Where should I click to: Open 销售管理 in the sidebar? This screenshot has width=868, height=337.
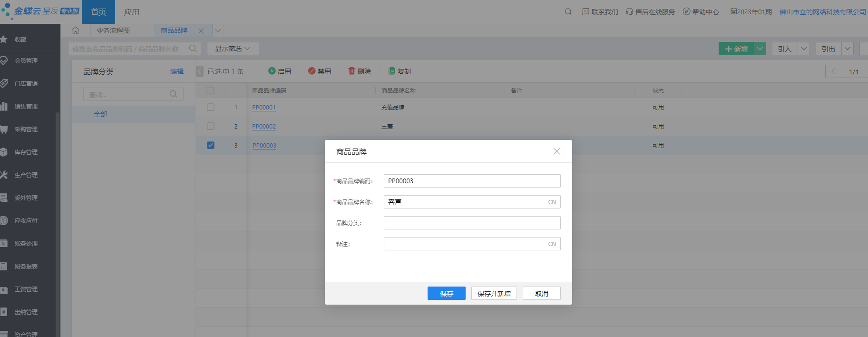[26, 107]
